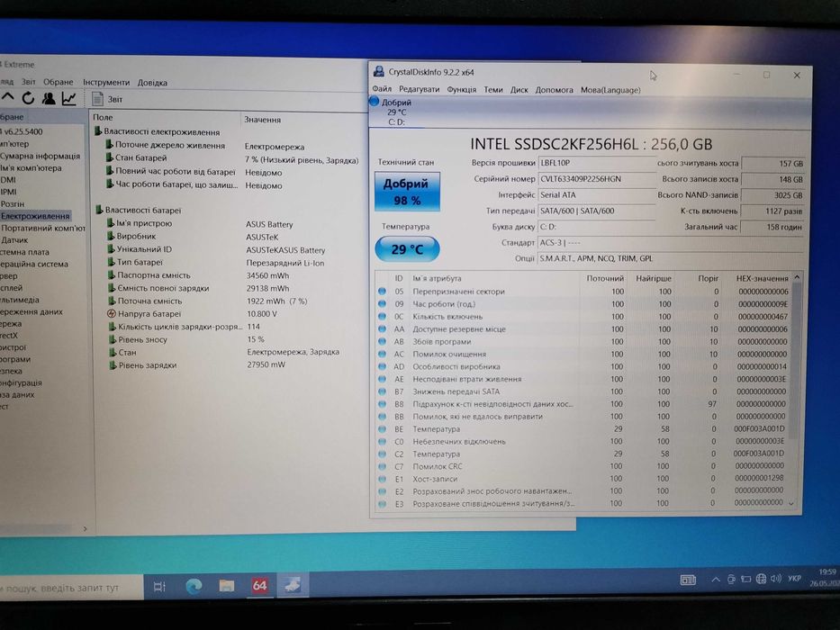The width and height of the screenshot is (840, 630).
Task: Click the Рівень зносу row icon
Action: click(112, 339)
